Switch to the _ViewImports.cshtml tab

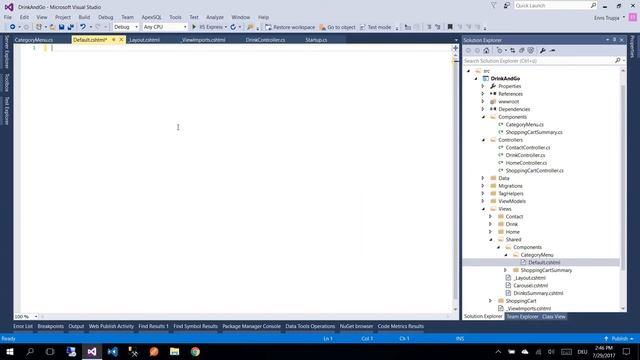click(x=203, y=40)
